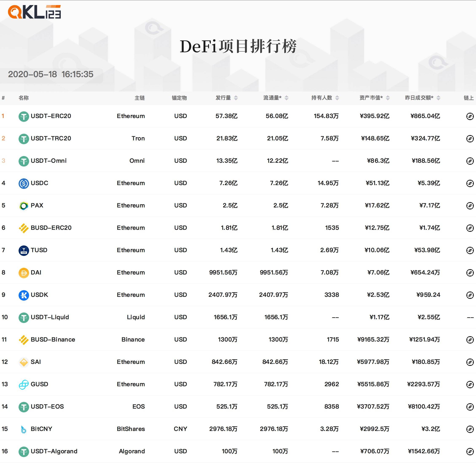Open the USDT-Algorand project name
This screenshot has height=463, width=476.
pos(54,451)
